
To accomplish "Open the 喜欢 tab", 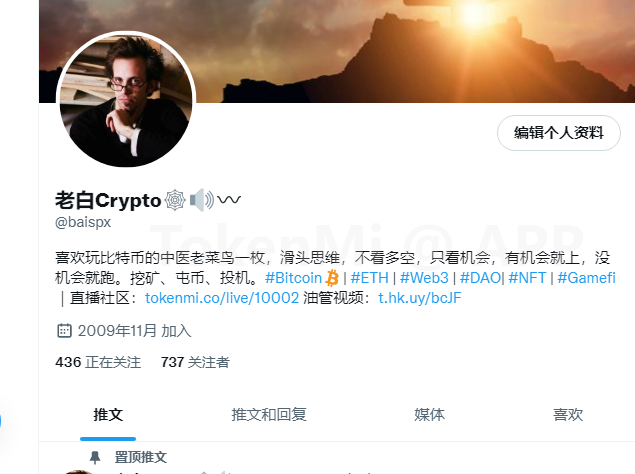I will click(568, 414).
